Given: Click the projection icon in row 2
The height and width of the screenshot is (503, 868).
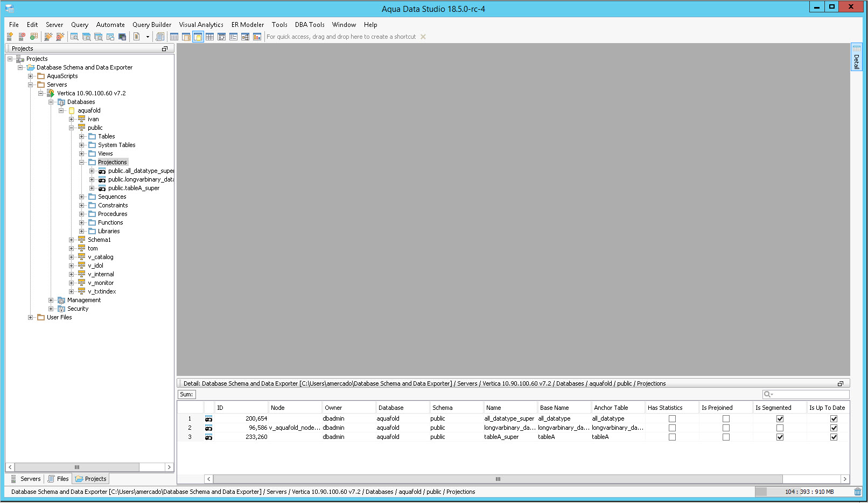Looking at the screenshot, I should 208,428.
